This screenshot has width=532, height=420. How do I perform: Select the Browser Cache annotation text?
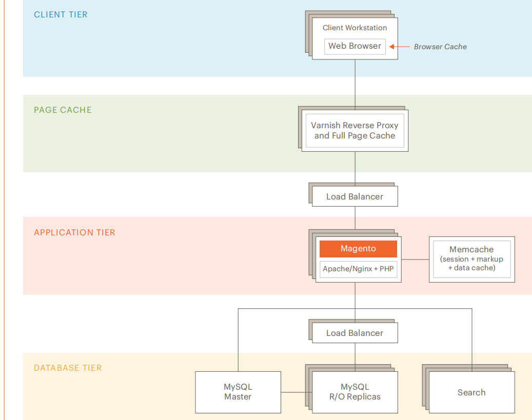[440, 47]
